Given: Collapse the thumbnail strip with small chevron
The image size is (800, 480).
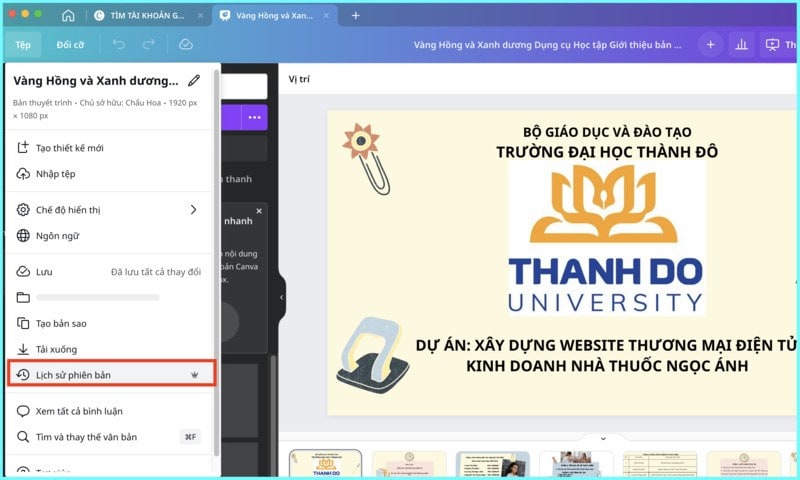Looking at the screenshot, I should [x=603, y=439].
